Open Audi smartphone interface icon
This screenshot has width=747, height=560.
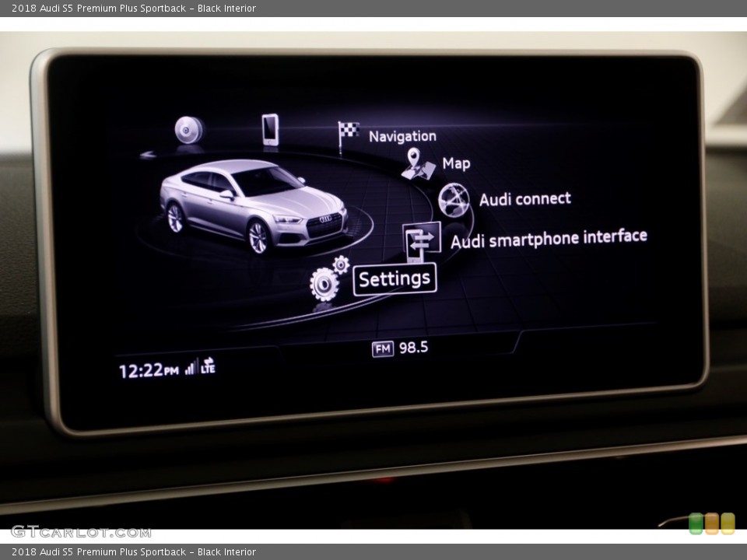[x=421, y=241]
